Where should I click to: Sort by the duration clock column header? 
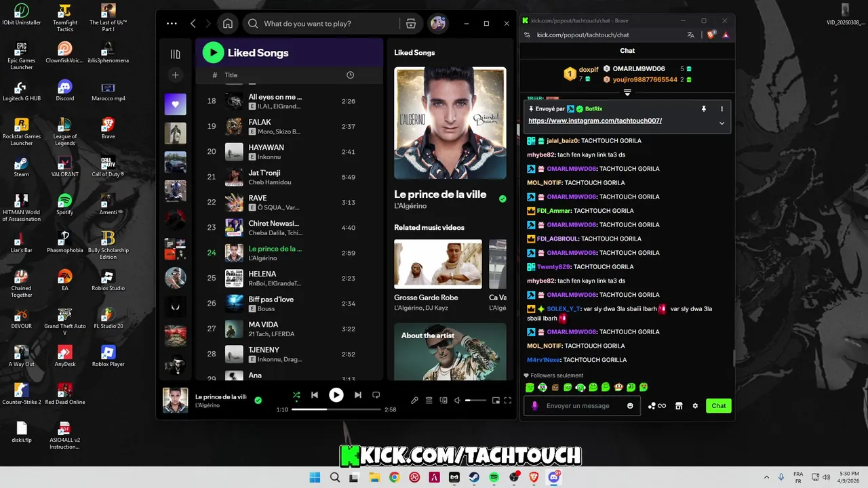click(350, 75)
